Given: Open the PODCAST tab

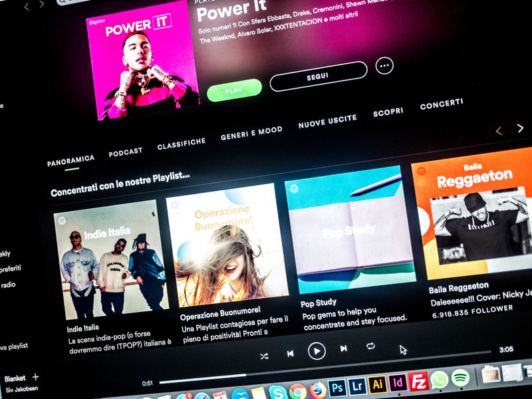Looking at the screenshot, I should pos(126,152).
